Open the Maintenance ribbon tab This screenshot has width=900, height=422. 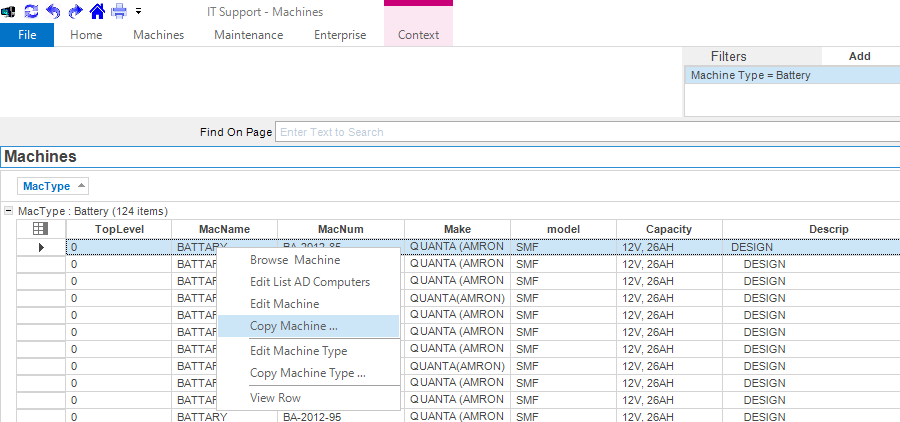[248, 35]
